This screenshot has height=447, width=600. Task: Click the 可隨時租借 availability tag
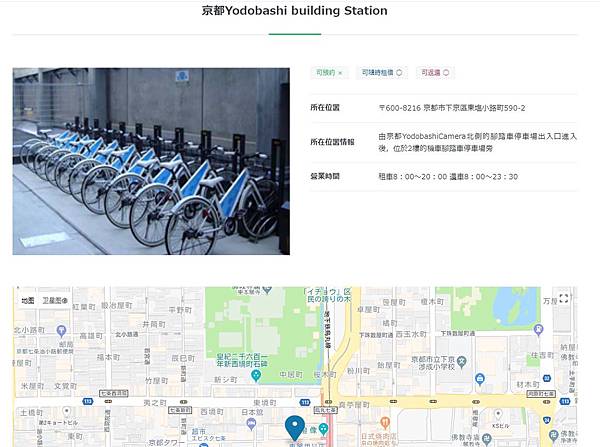click(382, 72)
